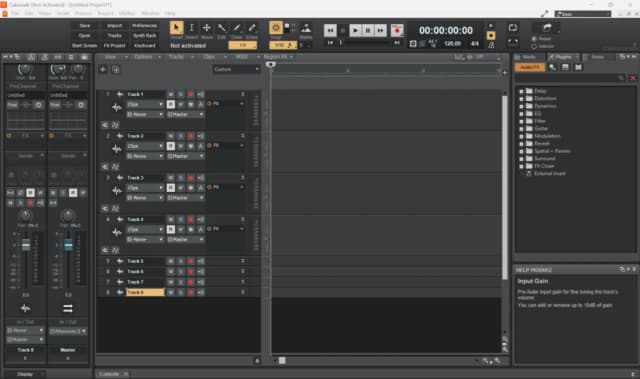The width and height of the screenshot is (640, 379).
Task: Click the Import button
Action: 115,26
